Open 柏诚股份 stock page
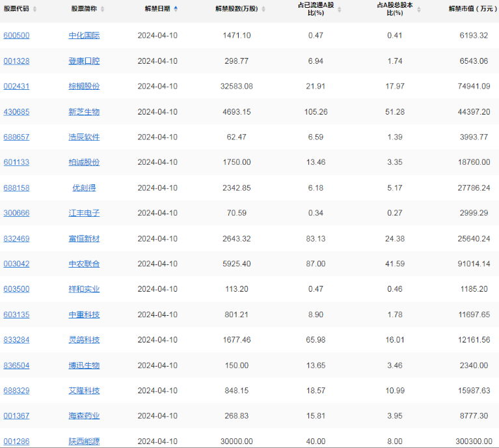499x448 pixels. pyautogui.click(x=84, y=162)
